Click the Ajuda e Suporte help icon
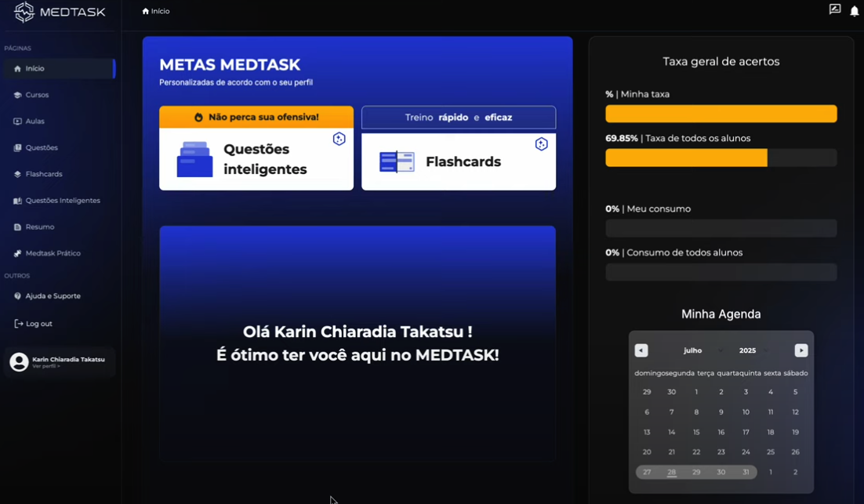 point(17,296)
